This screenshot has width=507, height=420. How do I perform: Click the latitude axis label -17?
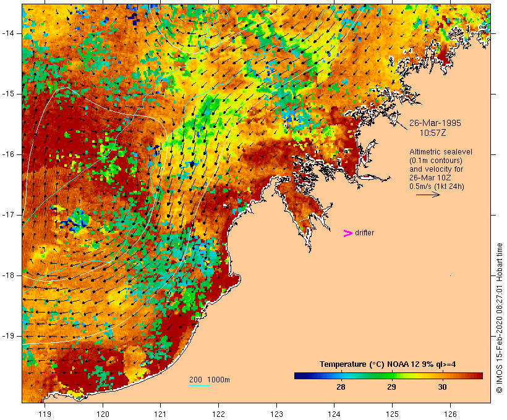7,215
